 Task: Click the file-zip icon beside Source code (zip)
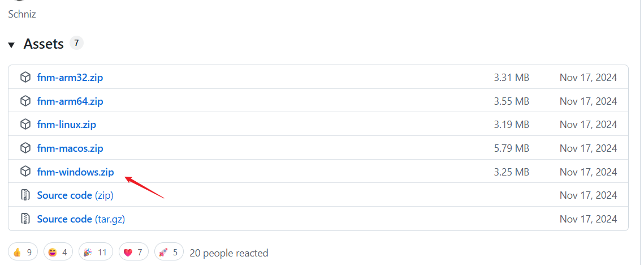pos(25,195)
